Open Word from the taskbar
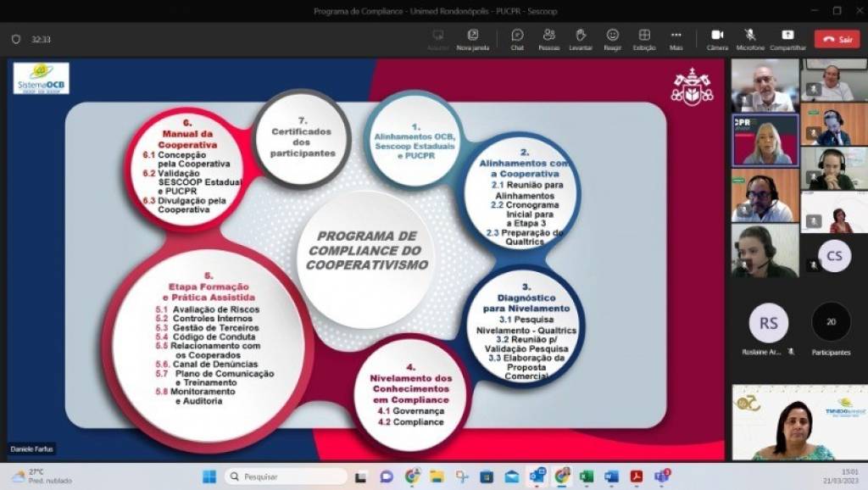Viewport: 868px width, 490px height. [611, 476]
